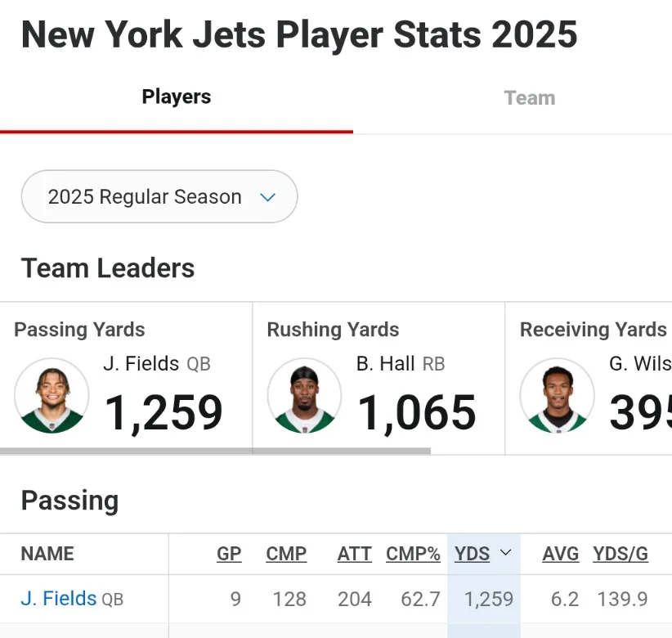
Task: Sort the passing table by CMP
Action: [286, 554]
